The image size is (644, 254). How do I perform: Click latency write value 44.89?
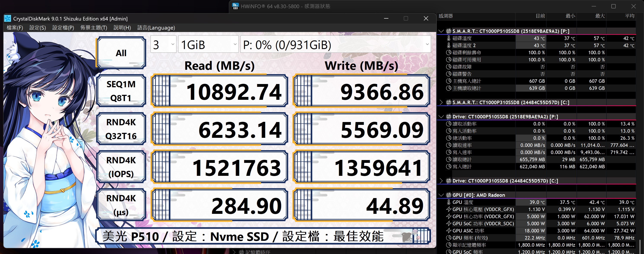361,205
